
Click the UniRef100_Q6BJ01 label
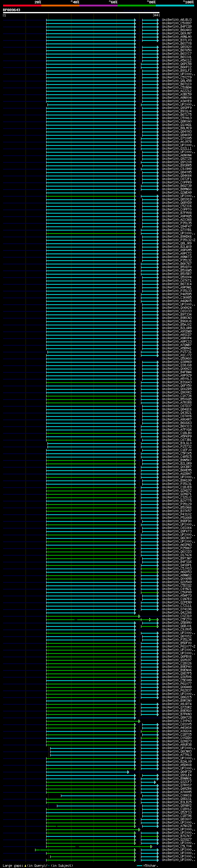pos(177,626)
